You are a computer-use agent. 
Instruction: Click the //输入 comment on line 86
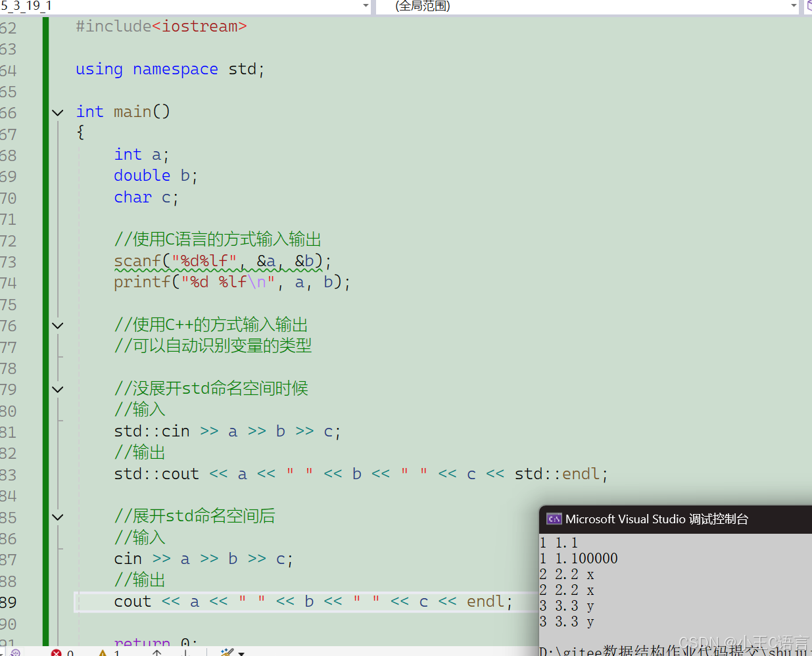tap(139, 538)
